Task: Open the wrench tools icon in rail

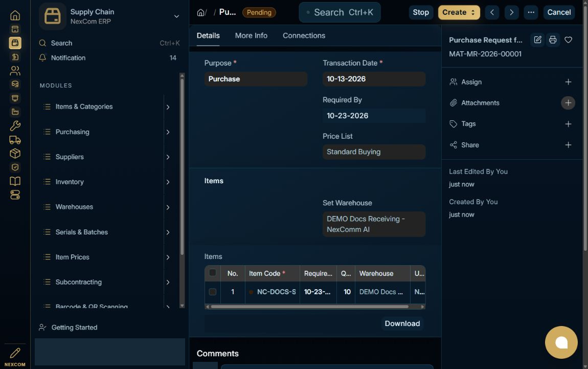Action: click(15, 125)
